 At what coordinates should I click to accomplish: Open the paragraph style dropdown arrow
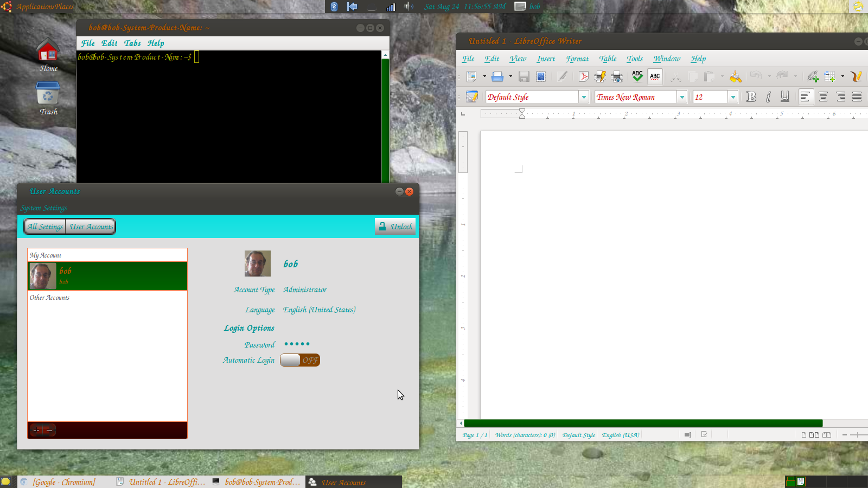coord(584,97)
